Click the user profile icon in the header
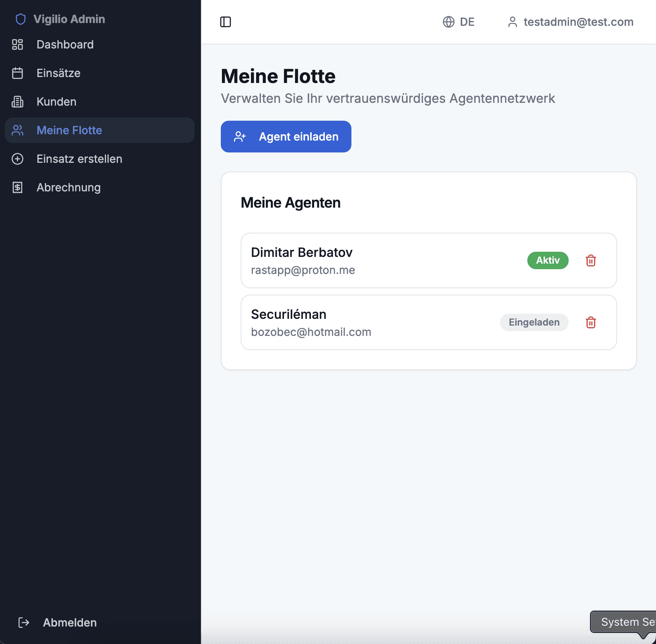This screenshot has width=656, height=644. pos(513,22)
